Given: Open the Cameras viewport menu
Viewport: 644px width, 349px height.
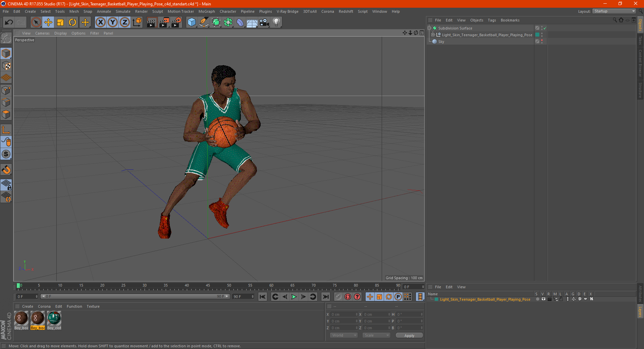Looking at the screenshot, I should point(42,33).
